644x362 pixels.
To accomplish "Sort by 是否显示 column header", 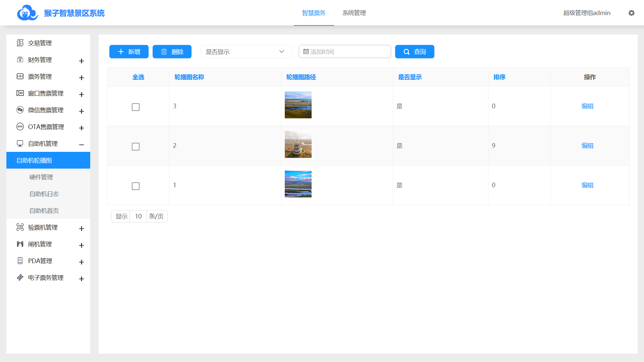I will [410, 77].
